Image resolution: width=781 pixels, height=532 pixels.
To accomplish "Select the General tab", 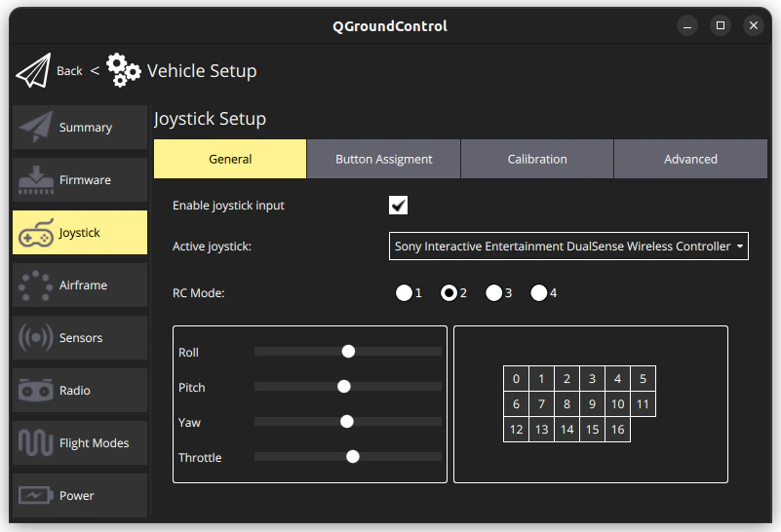I will tap(230, 159).
